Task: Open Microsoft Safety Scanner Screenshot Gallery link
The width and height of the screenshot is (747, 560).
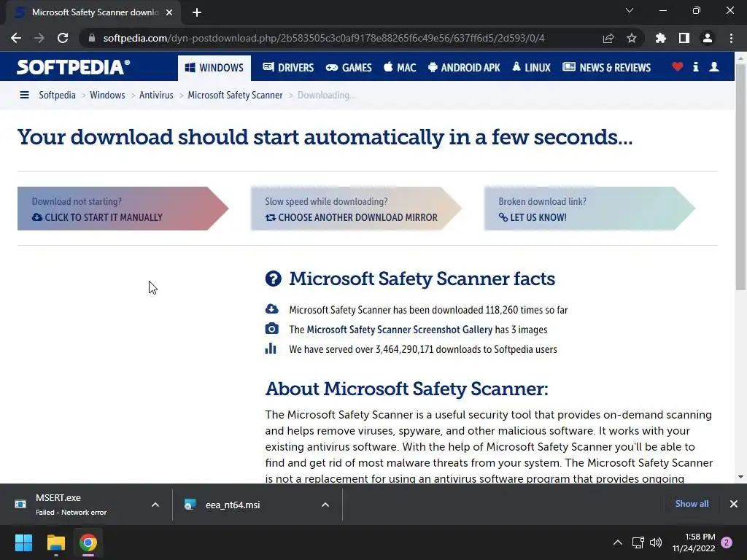Action: [399, 330]
